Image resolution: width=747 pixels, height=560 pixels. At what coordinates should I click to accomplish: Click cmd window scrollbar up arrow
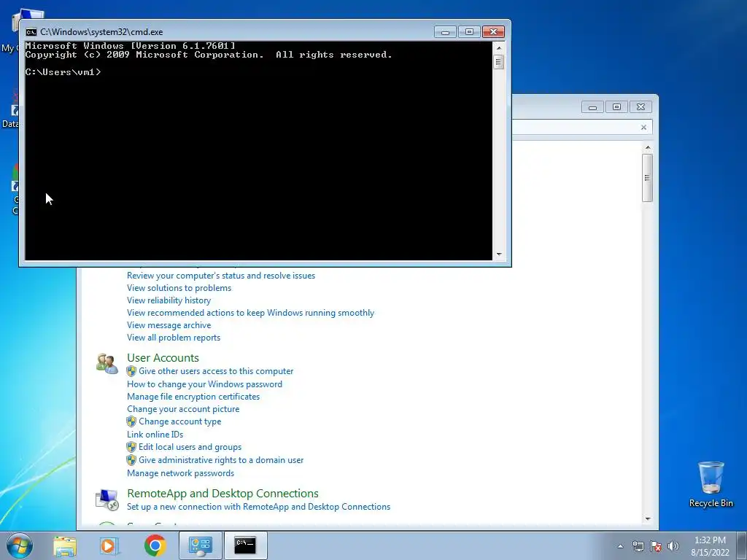tap(499, 47)
